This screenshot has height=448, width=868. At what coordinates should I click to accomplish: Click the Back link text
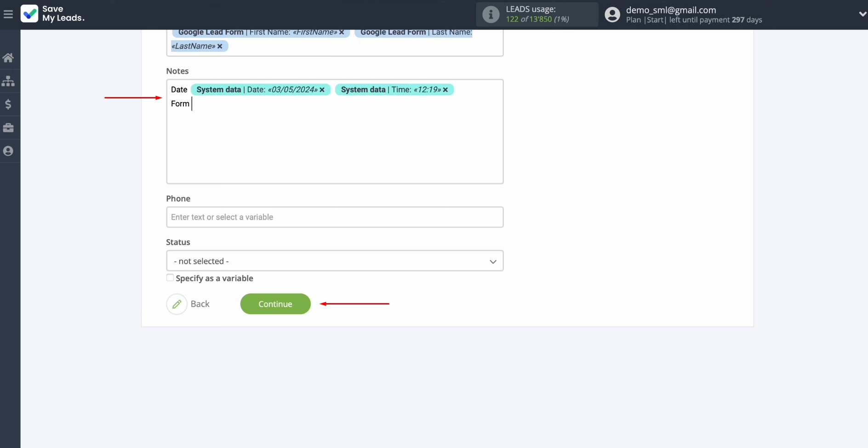[x=200, y=304]
